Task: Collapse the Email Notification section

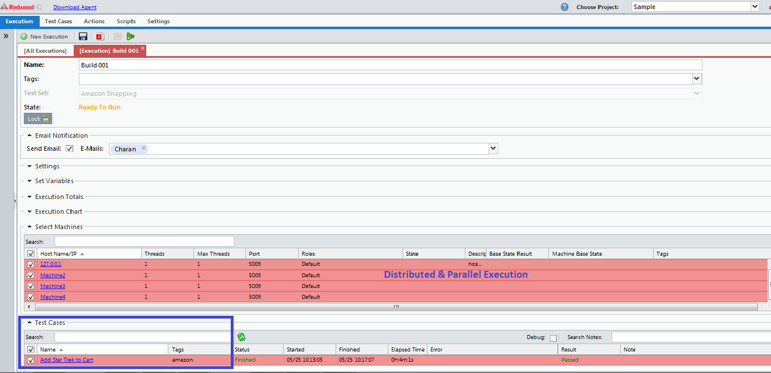Action: point(30,136)
